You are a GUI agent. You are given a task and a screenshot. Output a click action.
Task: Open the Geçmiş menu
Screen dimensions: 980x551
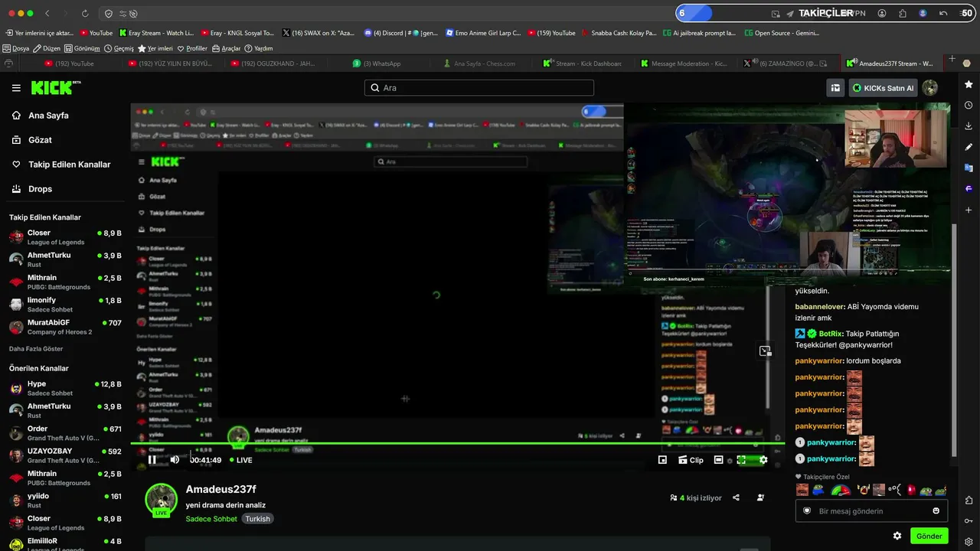[119, 48]
